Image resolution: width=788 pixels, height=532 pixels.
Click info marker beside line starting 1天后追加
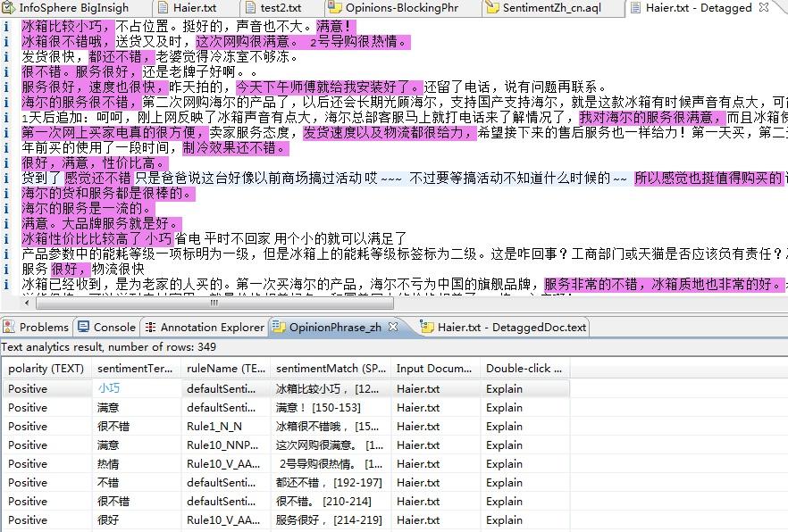click(5, 118)
